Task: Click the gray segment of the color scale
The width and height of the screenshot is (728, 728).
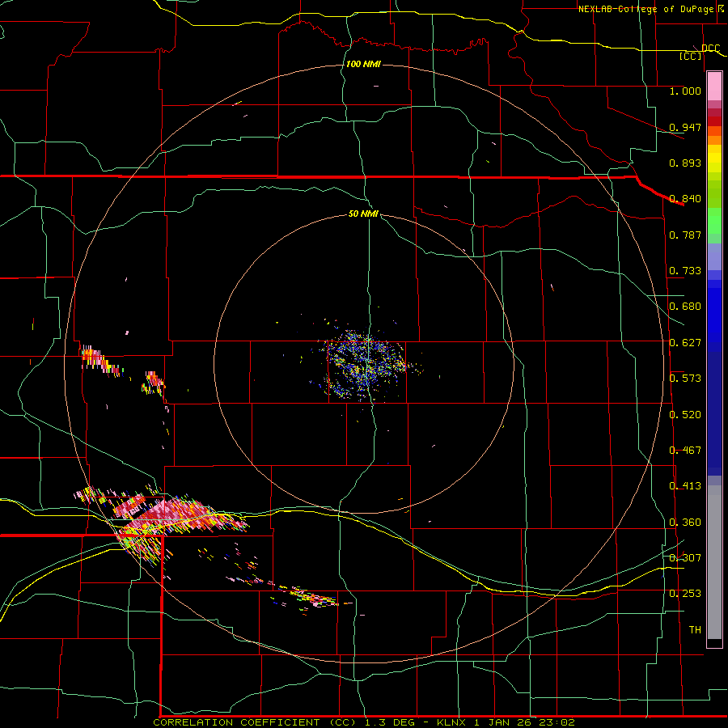Action: pyautogui.click(x=714, y=562)
